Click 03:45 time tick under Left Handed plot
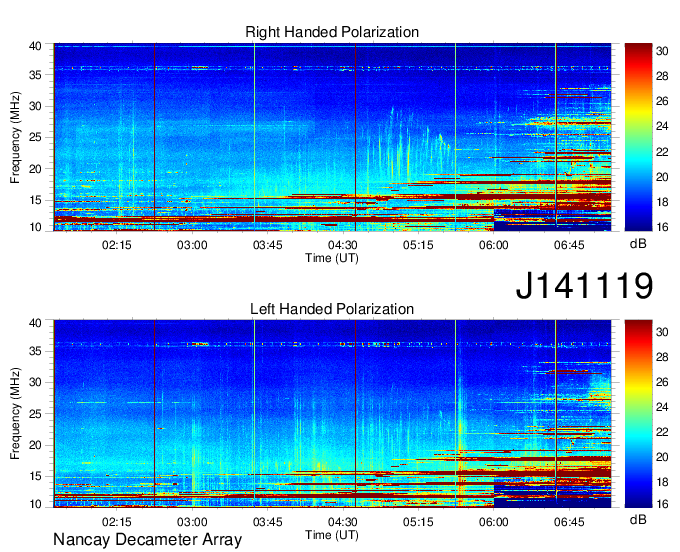The width and height of the screenshot is (680, 552). coord(268,522)
